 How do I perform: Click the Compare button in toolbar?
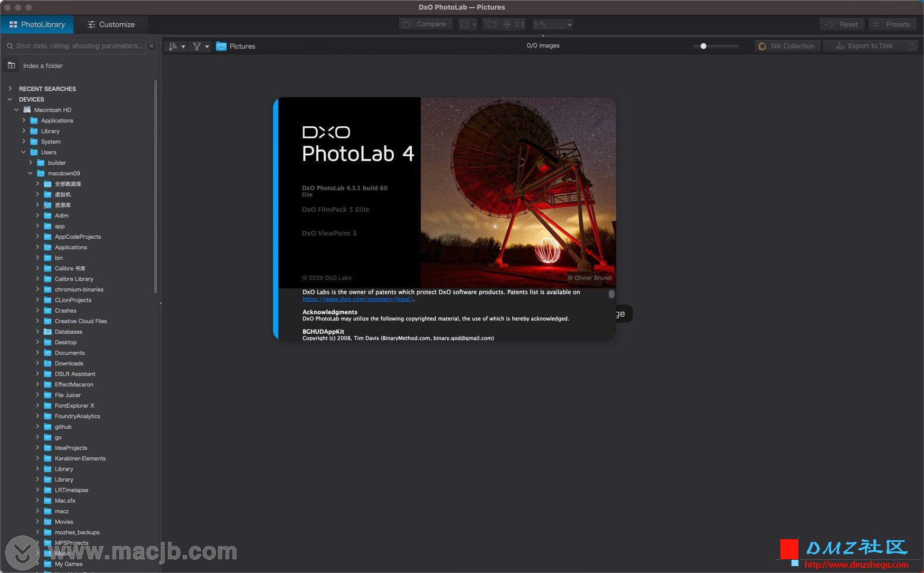426,24
